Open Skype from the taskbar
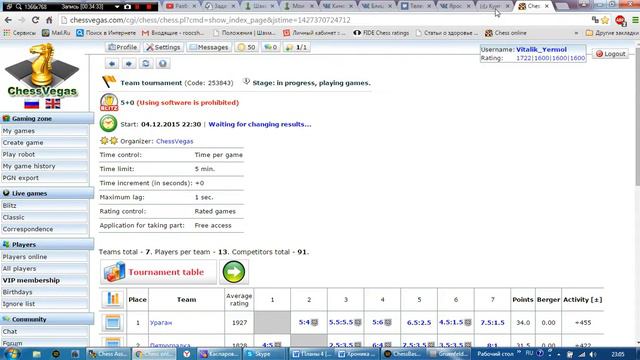Viewport: 640px width, 360px height. (x=262, y=354)
